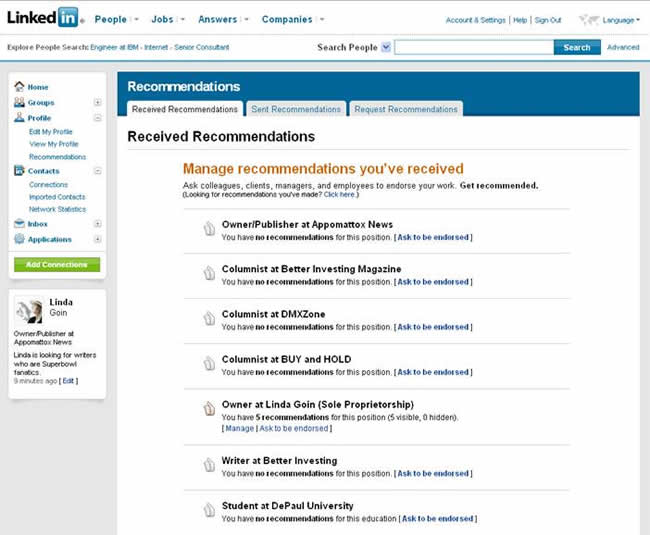Open the Language dropdown

coord(621,20)
